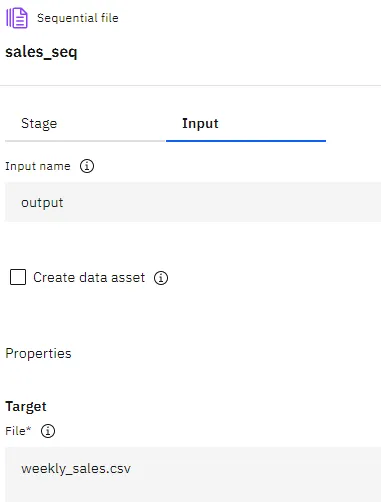
Task: Show info icon next to Create data asset
Action: coord(161,278)
